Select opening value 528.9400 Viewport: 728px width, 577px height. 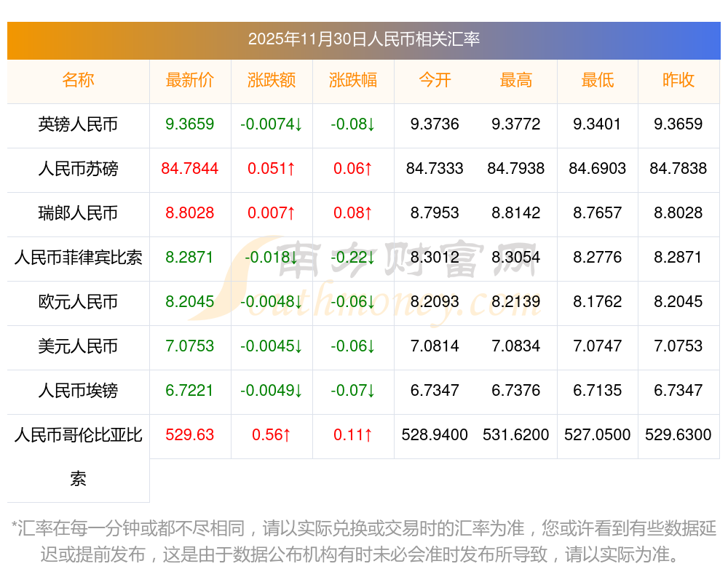(x=435, y=435)
